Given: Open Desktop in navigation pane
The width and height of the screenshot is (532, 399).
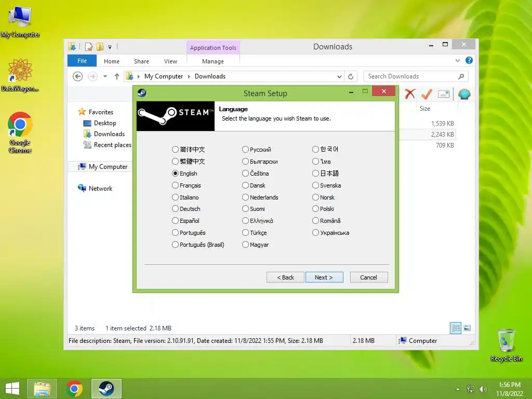Looking at the screenshot, I should tap(105, 123).
